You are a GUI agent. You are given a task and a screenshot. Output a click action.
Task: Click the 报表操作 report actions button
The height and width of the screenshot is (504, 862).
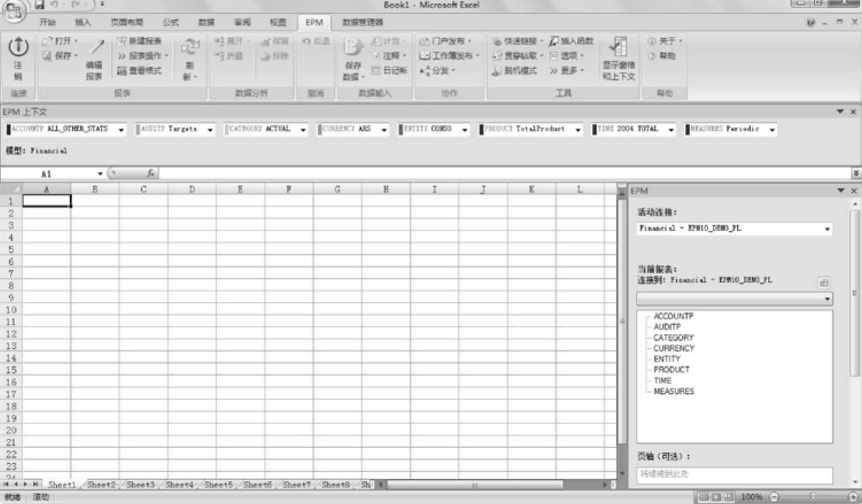[143, 56]
